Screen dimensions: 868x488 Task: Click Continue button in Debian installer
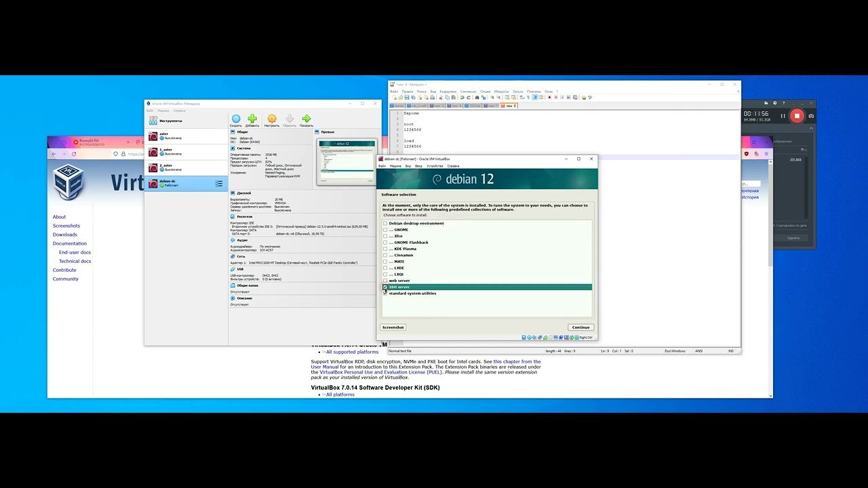point(580,327)
